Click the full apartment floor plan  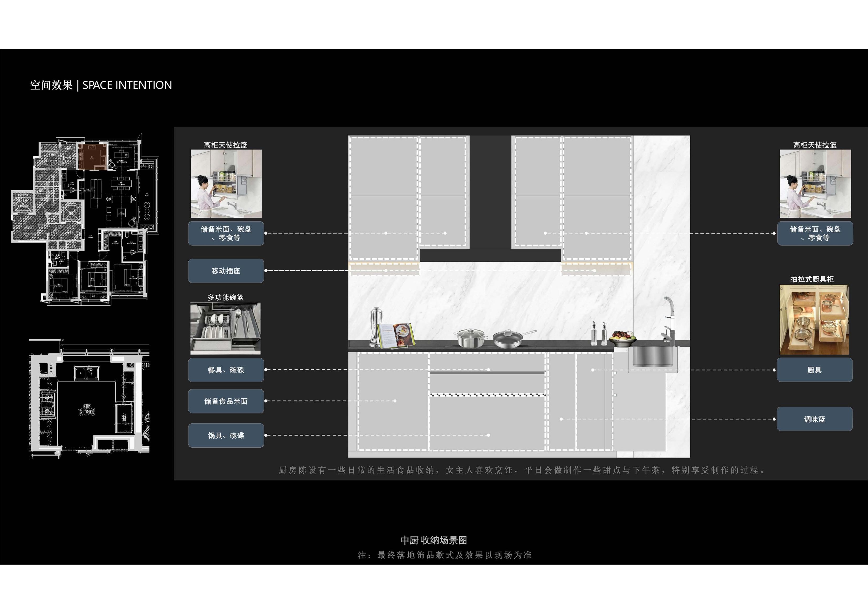[x=85, y=219]
